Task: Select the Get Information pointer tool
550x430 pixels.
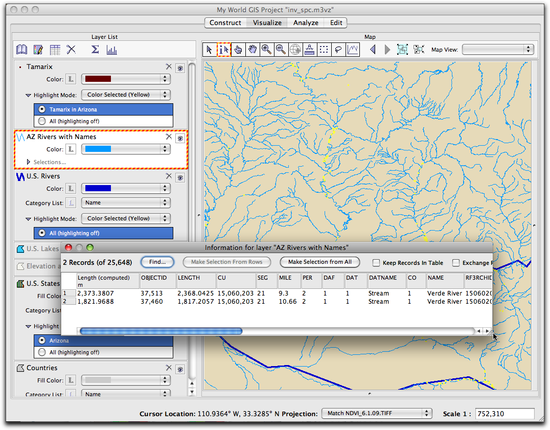Action: pos(224,49)
